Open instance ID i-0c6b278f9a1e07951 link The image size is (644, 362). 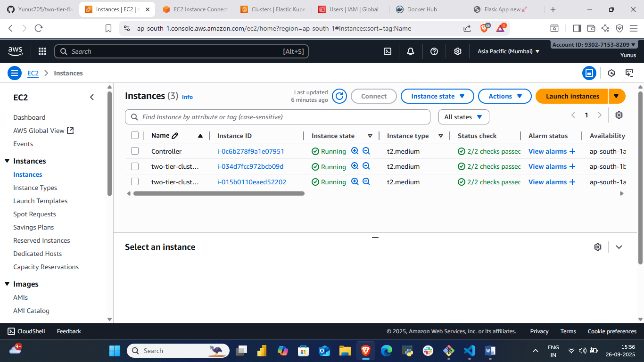tap(250, 151)
